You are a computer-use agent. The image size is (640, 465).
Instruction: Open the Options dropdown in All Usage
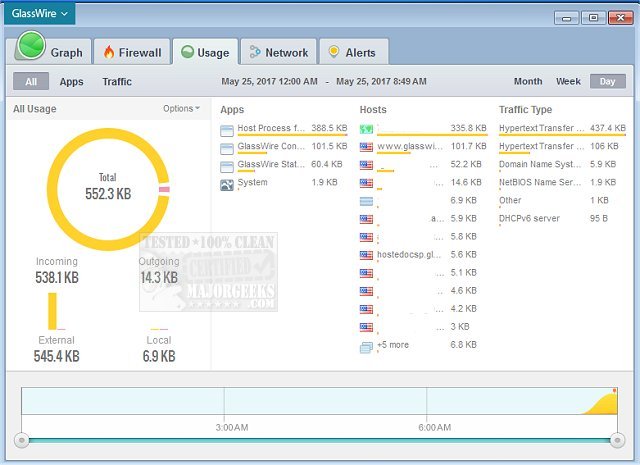(x=182, y=109)
